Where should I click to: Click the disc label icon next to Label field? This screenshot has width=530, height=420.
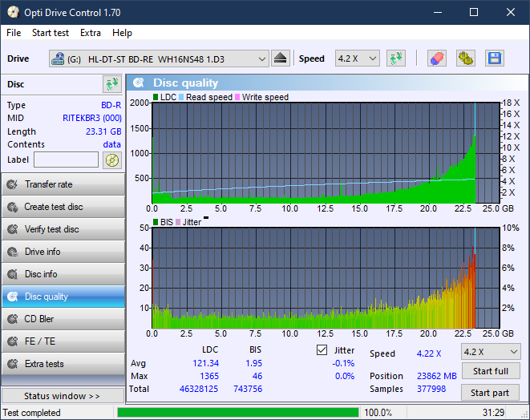pos(112,160)
